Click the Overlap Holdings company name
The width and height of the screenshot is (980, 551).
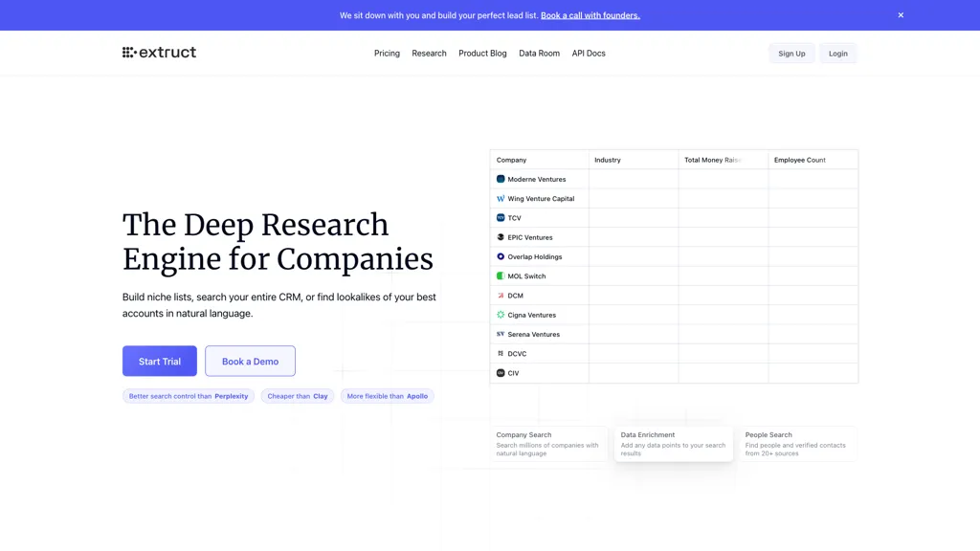tap(534, 256)
